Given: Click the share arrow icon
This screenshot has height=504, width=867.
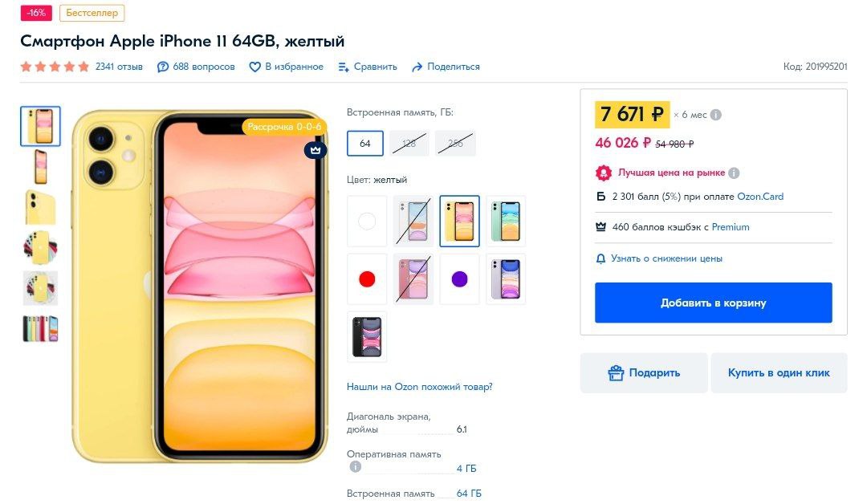Looking at the screenshot, I should pyautogui.click(x=417, y=67).
